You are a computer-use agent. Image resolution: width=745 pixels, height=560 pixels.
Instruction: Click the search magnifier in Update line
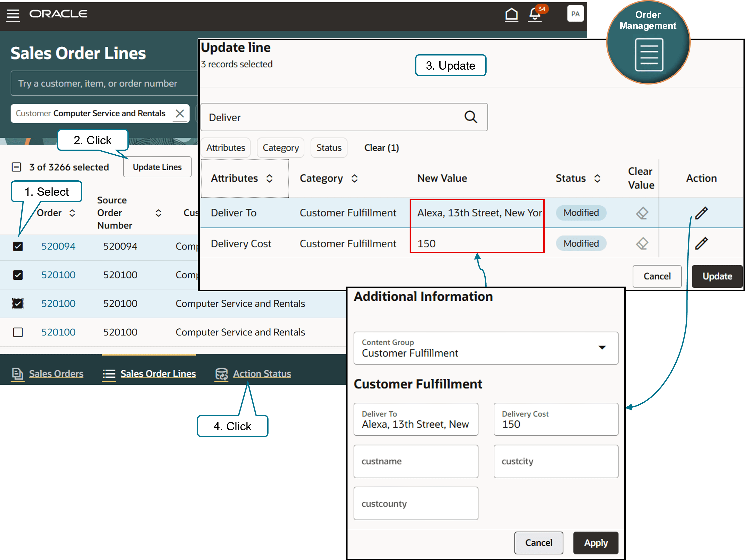pos(470,117)
